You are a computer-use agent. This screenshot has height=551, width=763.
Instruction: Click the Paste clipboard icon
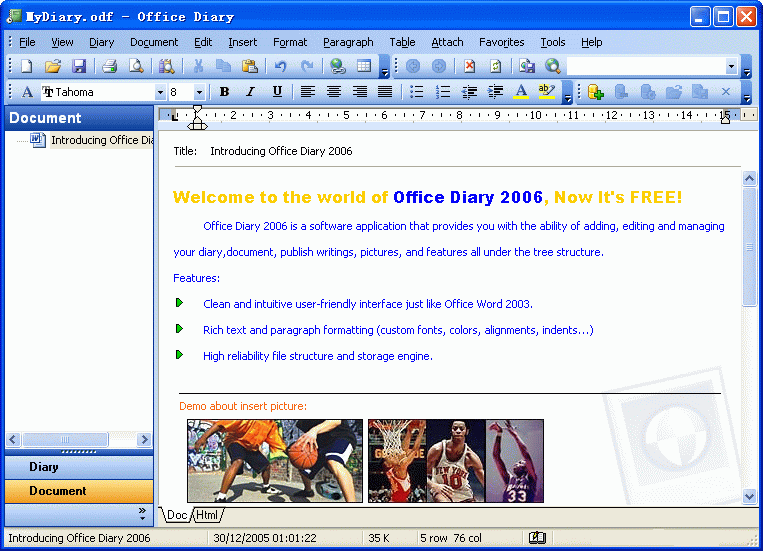click(x=250, y=66)
